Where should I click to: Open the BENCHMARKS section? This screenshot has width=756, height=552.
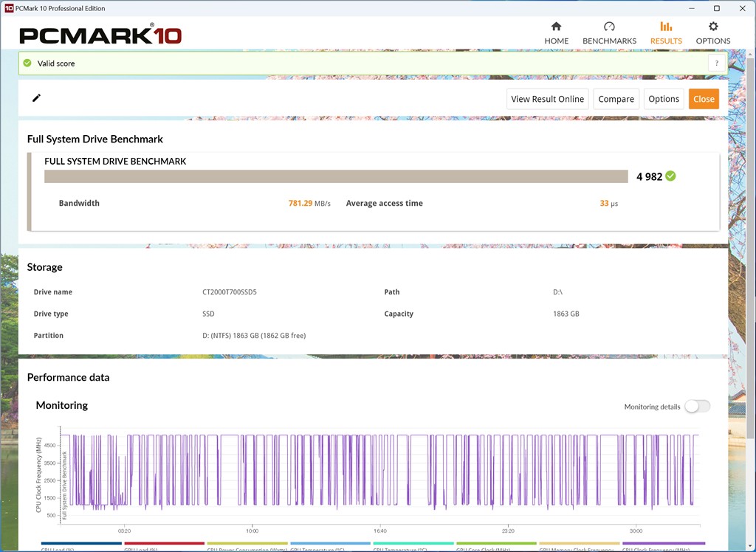(609, 32)
